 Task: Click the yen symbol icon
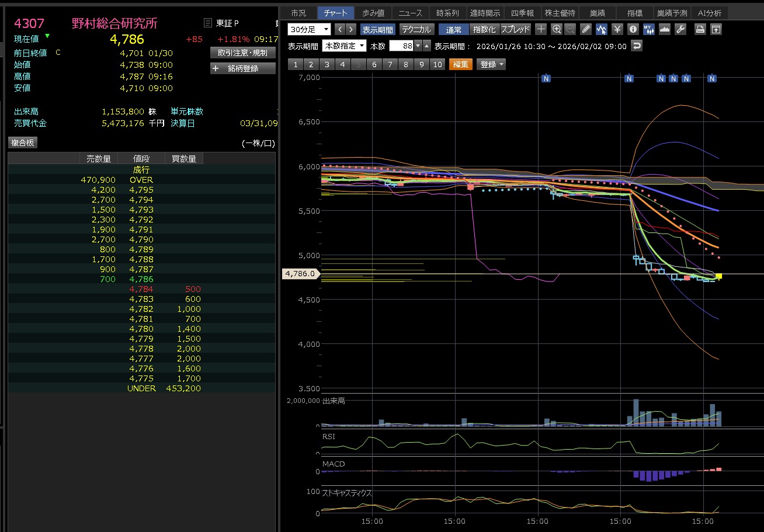tap(617, 29)
